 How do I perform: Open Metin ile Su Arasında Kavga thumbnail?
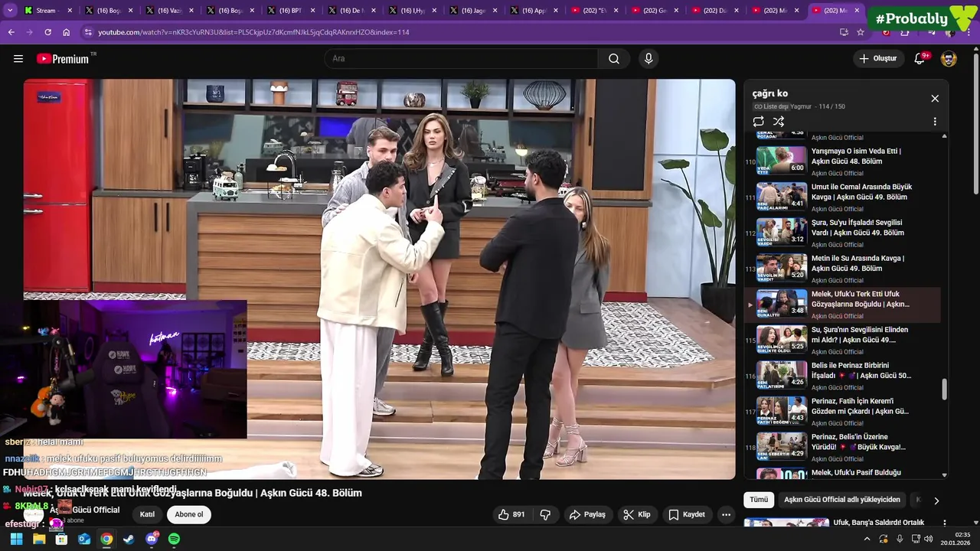782,267
